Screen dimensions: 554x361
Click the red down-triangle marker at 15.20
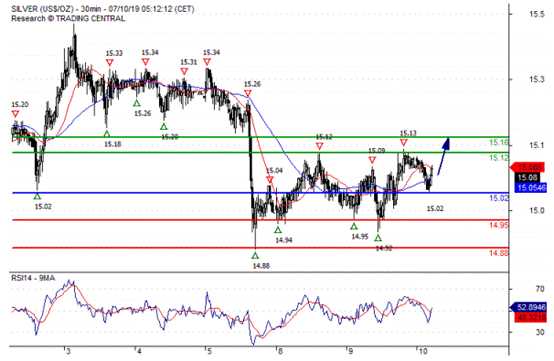(x=15, y=114)
